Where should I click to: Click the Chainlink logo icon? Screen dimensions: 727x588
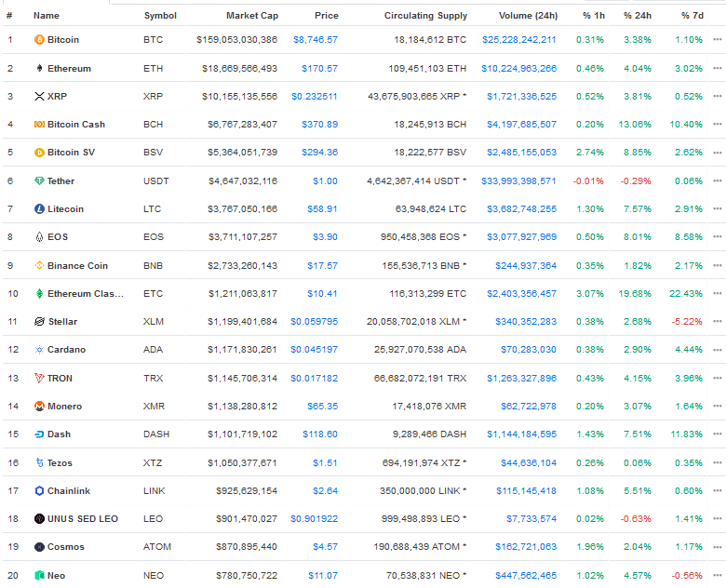[39, 490]
